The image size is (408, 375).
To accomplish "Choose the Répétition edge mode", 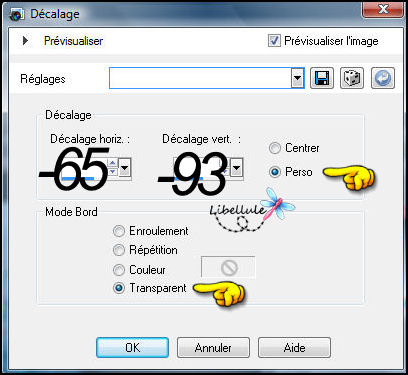I will click(x=119, y=250).
